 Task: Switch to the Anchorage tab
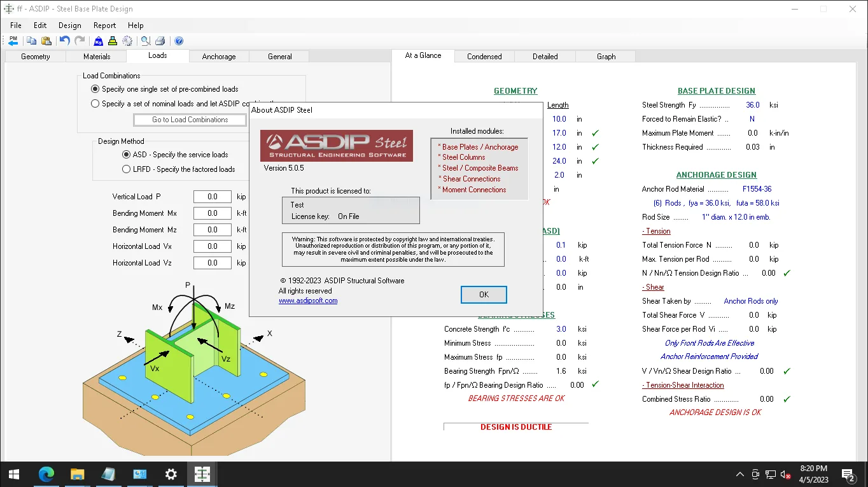coord(219,57)
